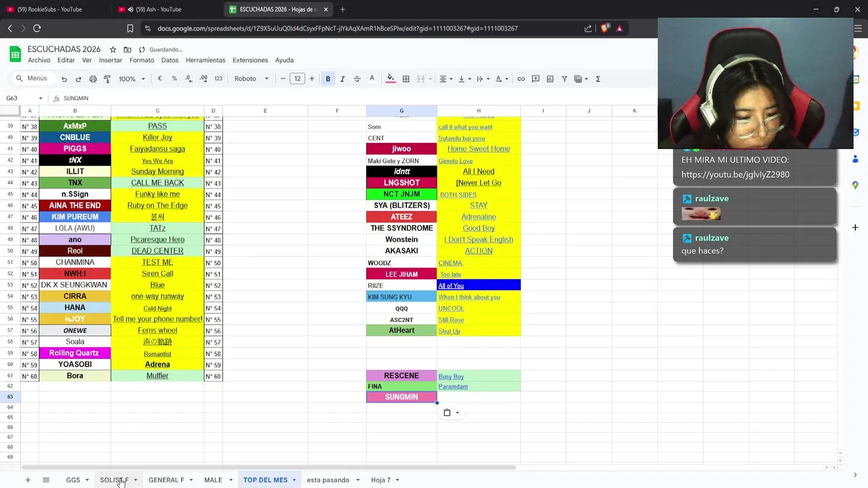This screenshot has height=488, width=868.
Task: Open the vertical align dropdown
Action: coord(464,79)
